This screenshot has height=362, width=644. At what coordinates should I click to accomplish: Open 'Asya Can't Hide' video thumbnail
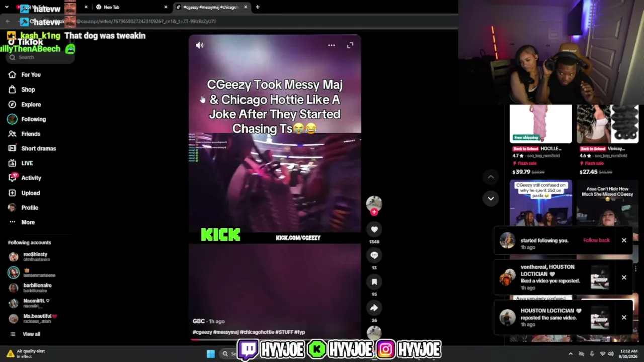(607, 203)
